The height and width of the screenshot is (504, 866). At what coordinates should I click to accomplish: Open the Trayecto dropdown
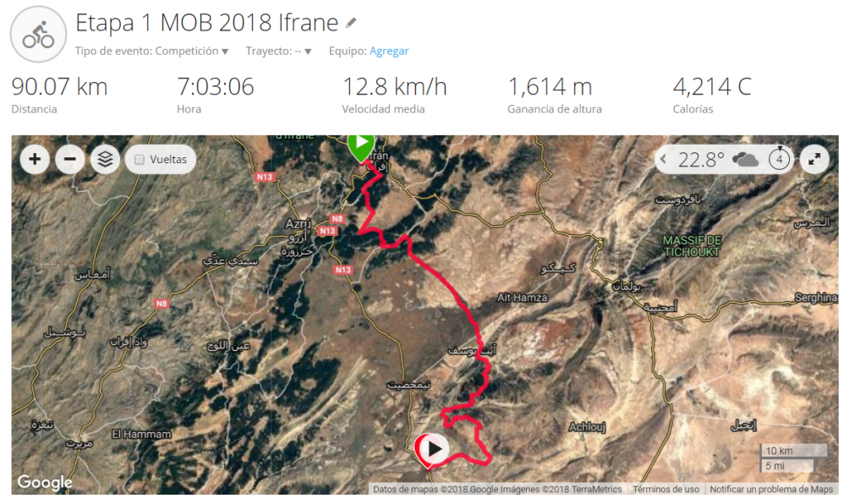(x=279, y=51)
